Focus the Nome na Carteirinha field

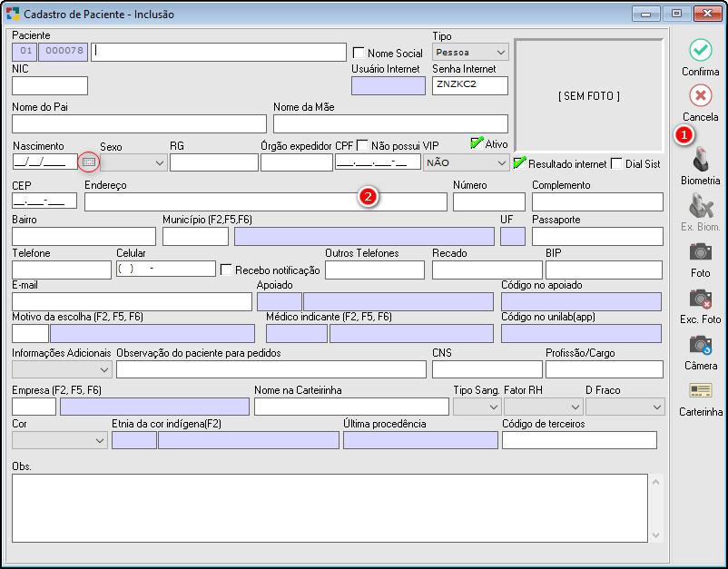(x=351, y=407)
